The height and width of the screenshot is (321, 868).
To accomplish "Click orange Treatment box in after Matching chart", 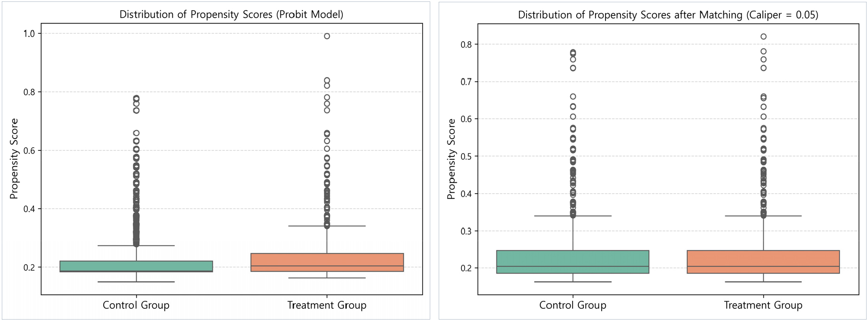I will pyautogui.click(x=763, y=261).
